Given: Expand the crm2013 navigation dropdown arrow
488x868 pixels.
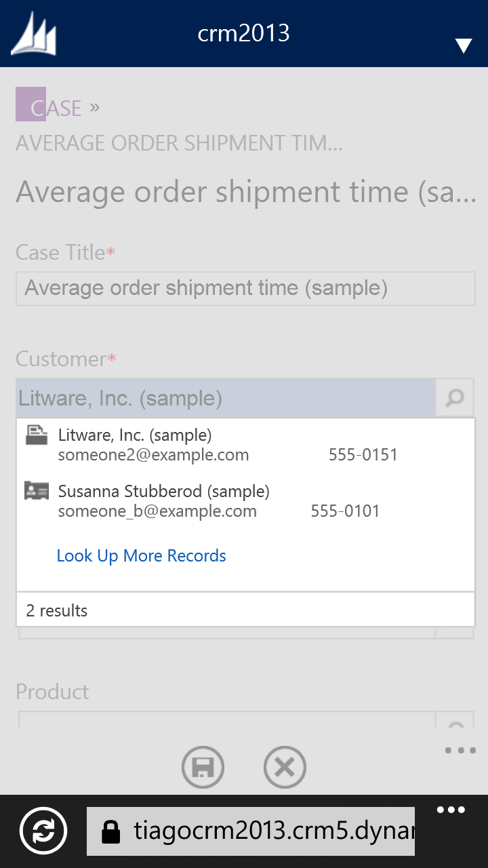Looking at the screenshot, I should coord(464,45).
